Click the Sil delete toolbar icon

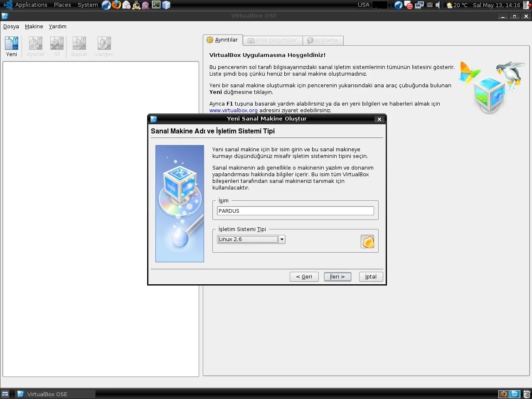57,43
